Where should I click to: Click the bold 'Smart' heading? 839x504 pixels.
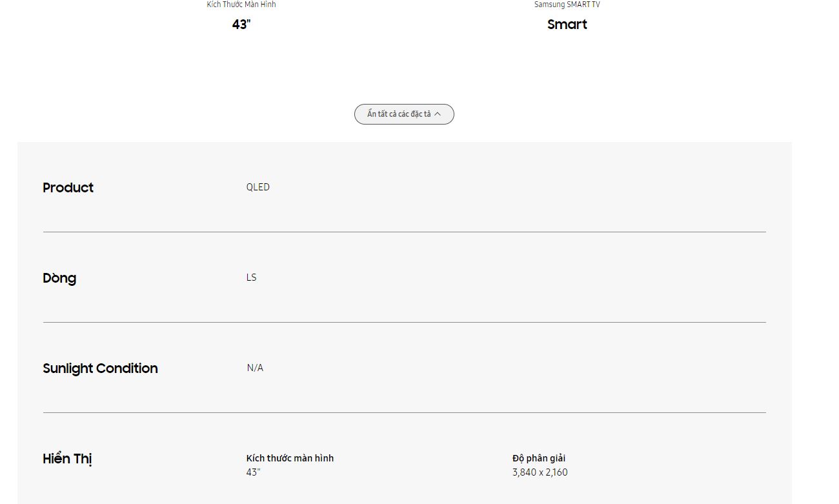(567, 25)
